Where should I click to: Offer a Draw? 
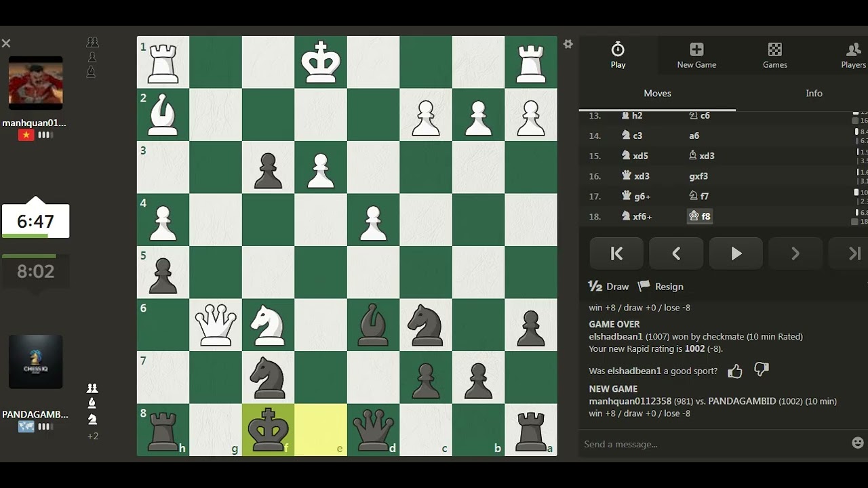point(608,287)
